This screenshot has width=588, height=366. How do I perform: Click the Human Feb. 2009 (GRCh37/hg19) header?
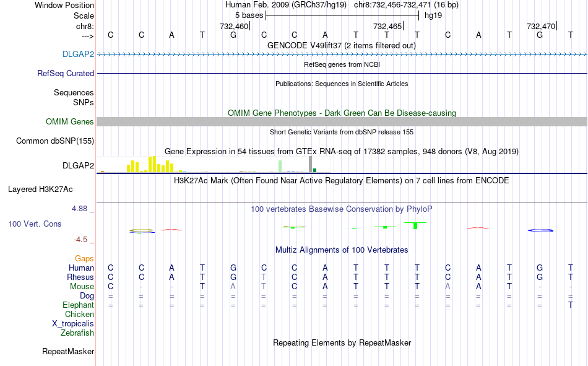pyautogui.click(x=286, y=5)
